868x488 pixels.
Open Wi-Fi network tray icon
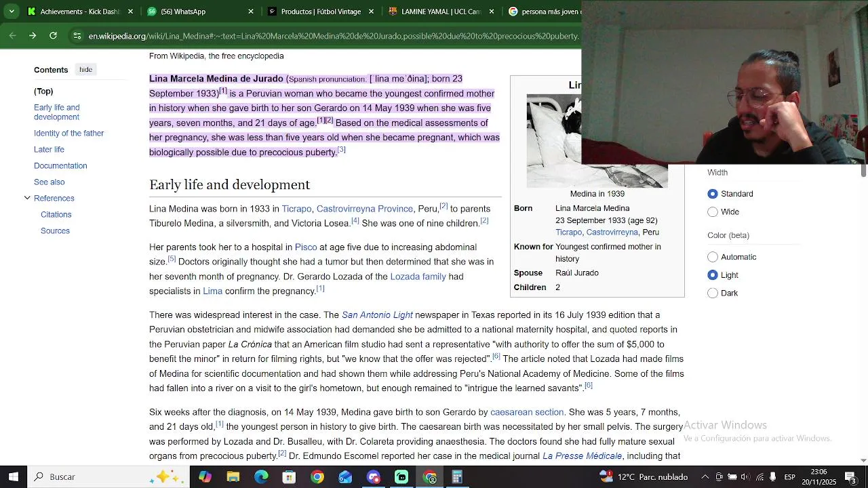click(x=759, y=477)
